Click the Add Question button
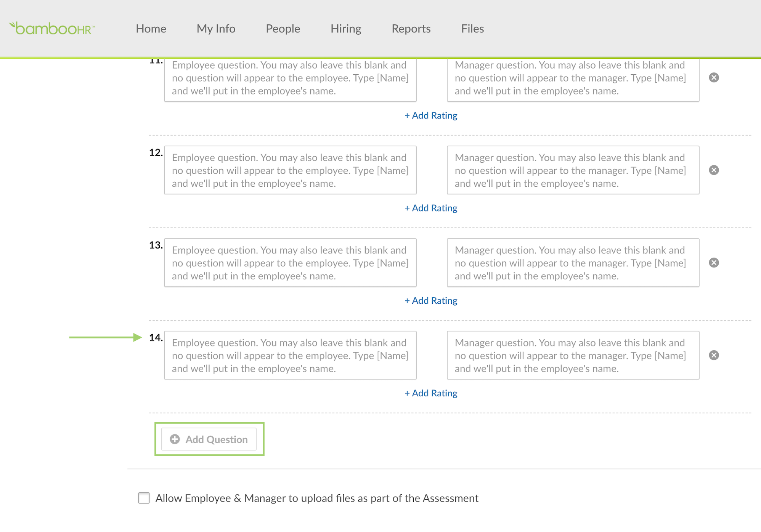This screenshot has width=761, height=532. [209, 439]
